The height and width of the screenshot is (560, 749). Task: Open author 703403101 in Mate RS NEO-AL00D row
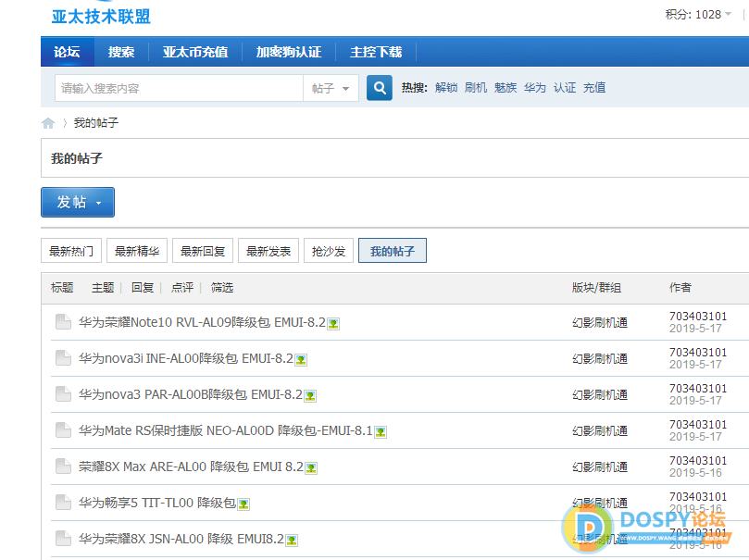(x=698, y=425)
